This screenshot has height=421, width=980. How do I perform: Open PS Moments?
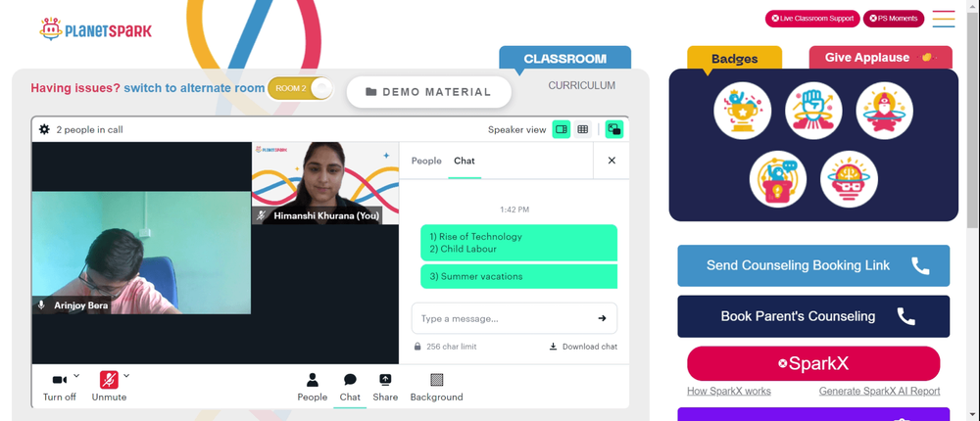tap(893, 19)
